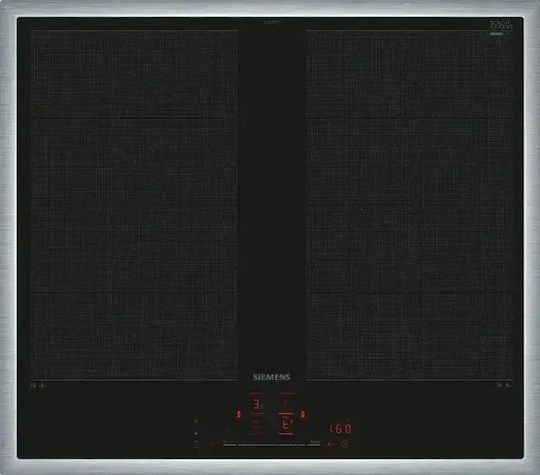Image resolution: width=540 pixels, height=475 pixels.
Task: Tap the SIEMENS logo
Action: (271, 377)
